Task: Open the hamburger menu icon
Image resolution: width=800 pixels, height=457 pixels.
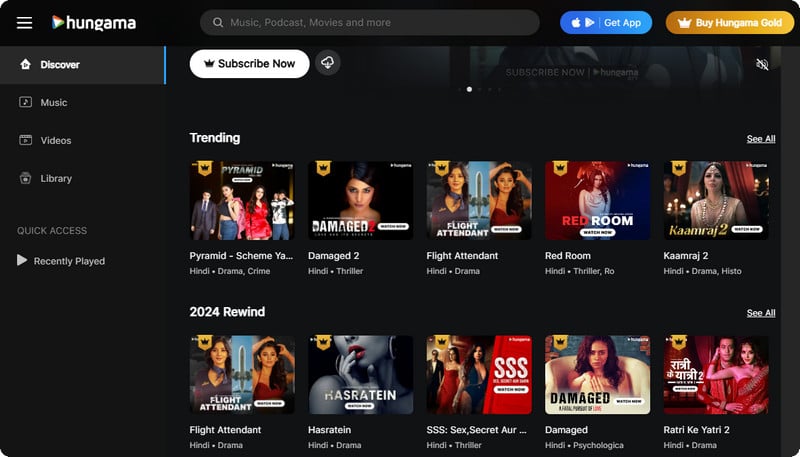Action: [24, 23]
